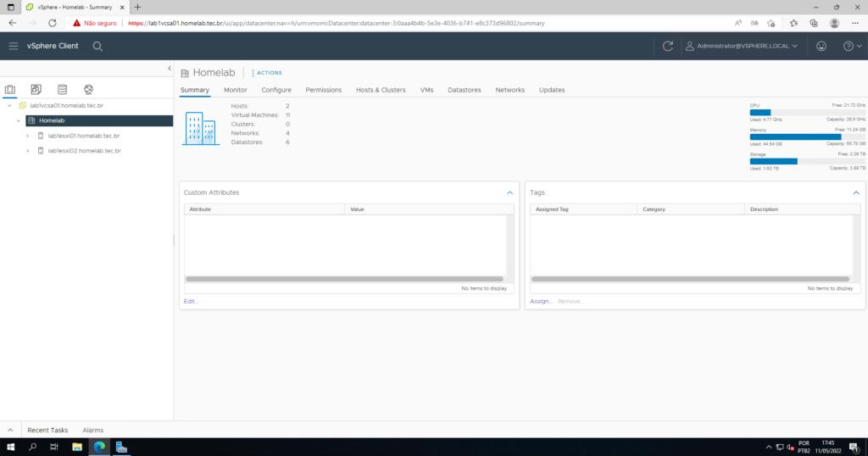Open the browser profile avatar
868x456 pixels.
click(834, 23)
